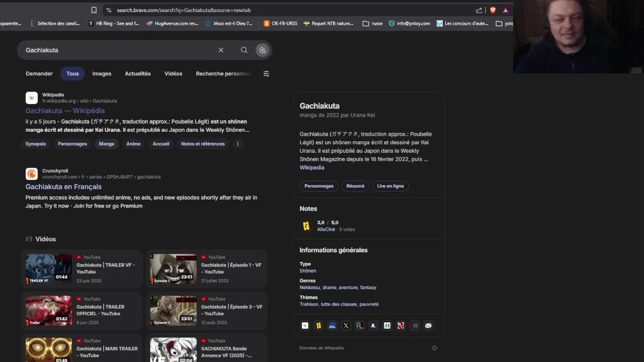Image resolution: width=644 pixels, height=362 pixels.
Task: Click the share page icon in address bar
Action: pos(479,10)
